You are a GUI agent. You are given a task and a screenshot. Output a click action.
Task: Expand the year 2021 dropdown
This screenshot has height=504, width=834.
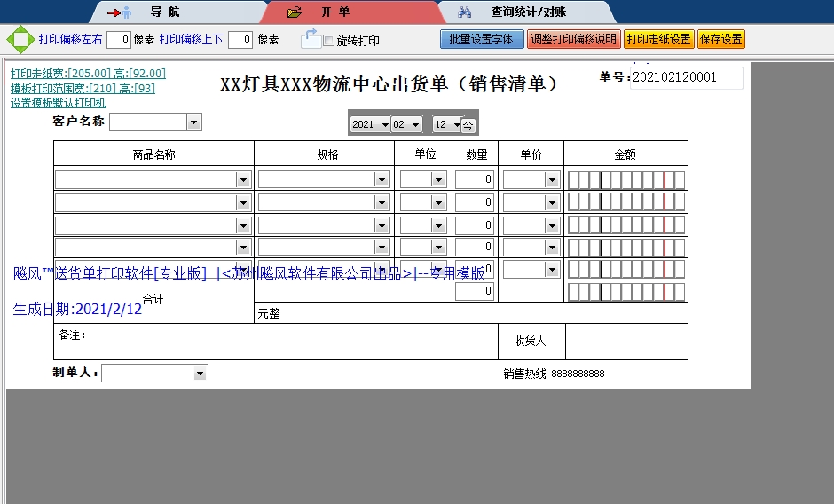click(384, 125)
